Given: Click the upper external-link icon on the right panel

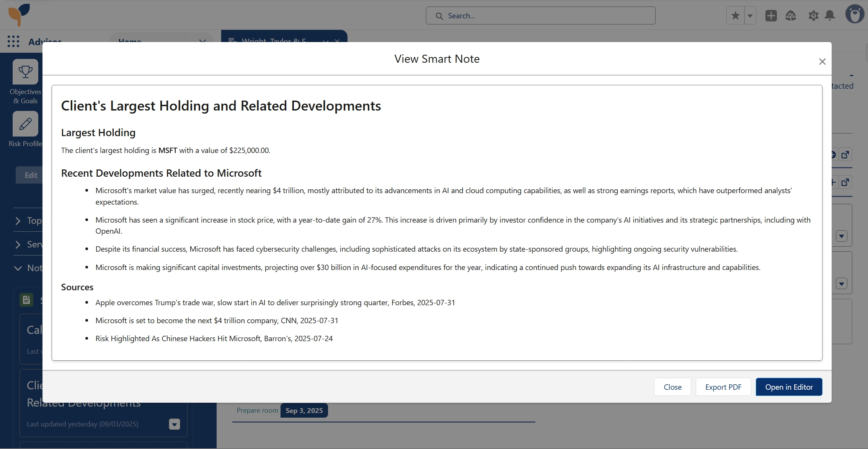Looking at the screenshot, I should pos(845,155).
